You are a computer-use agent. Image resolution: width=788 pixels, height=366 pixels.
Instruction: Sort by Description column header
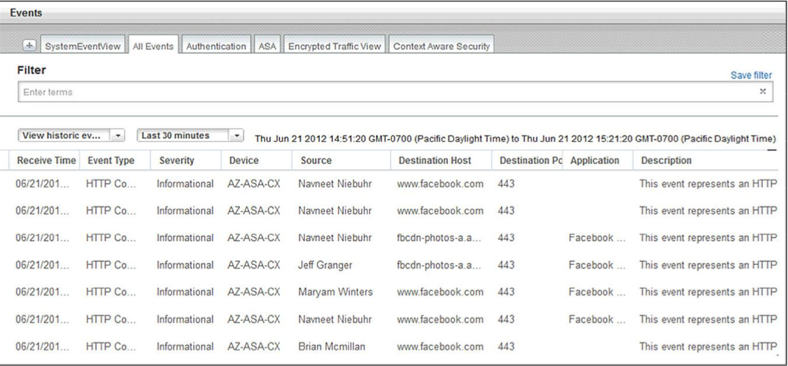706,160
